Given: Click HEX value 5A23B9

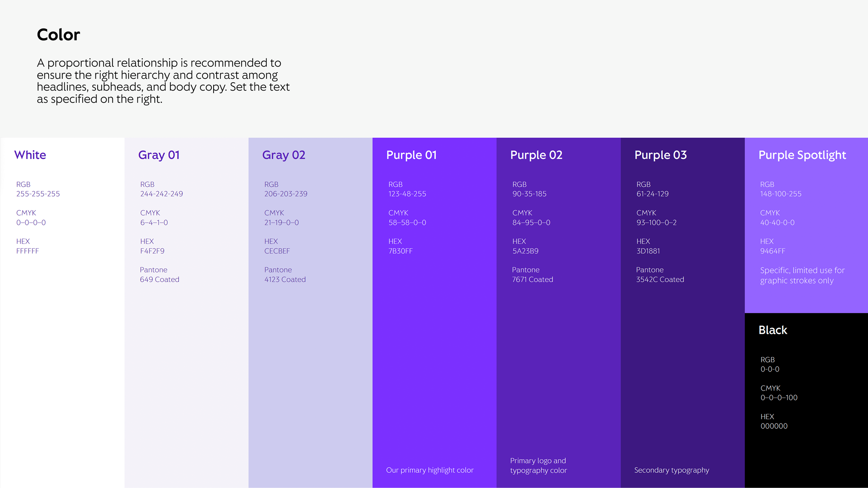Looking at the screenshot, I should click(525, 251).
